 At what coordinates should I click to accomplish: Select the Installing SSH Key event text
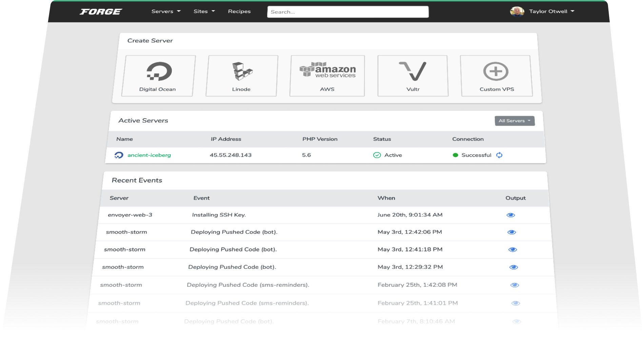(x=219, y=215)
